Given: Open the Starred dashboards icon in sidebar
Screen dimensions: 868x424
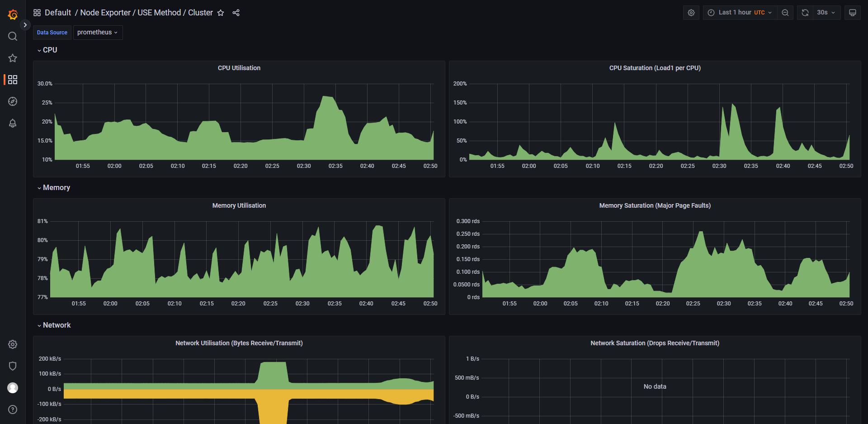Looking at the screenshot, I should pos(13,58).
